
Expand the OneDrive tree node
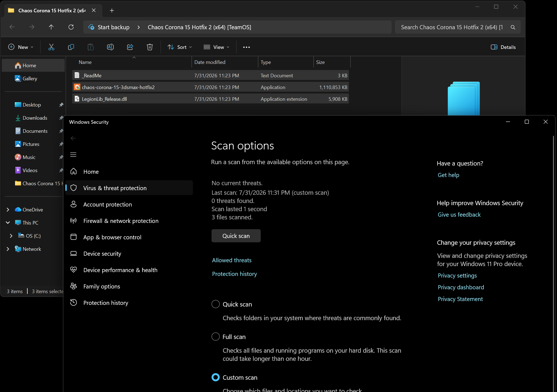pos(8,210)
